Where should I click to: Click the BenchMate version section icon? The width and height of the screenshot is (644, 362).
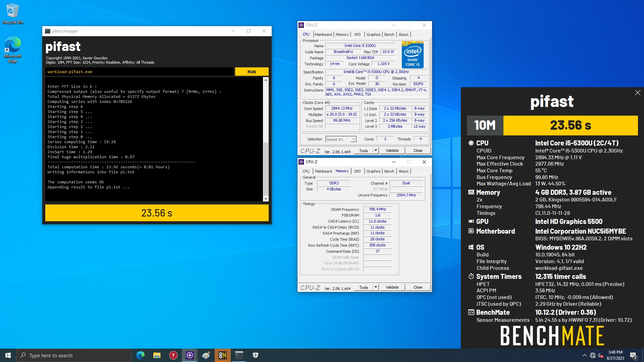(471, 312)
